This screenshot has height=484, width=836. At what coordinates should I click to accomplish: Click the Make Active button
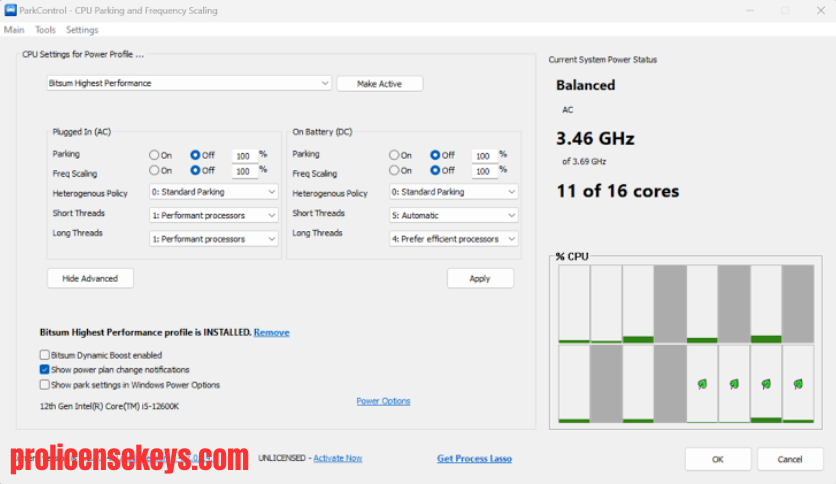pos(380,84)
